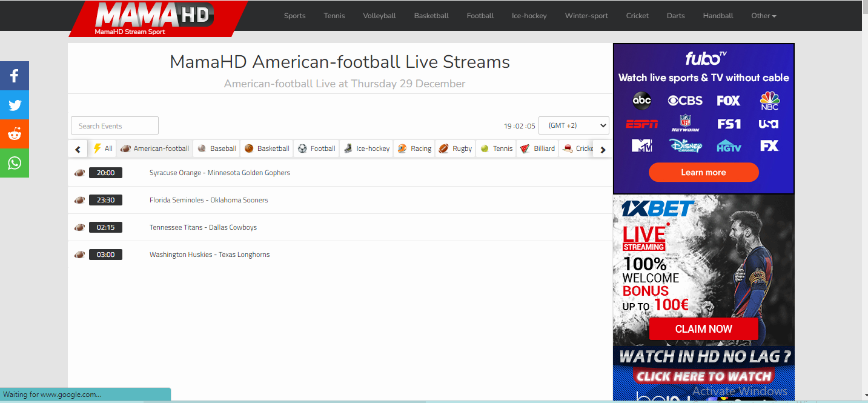Open Basketball in top navigation
This screenshot has height=403, width=868.
431,16
